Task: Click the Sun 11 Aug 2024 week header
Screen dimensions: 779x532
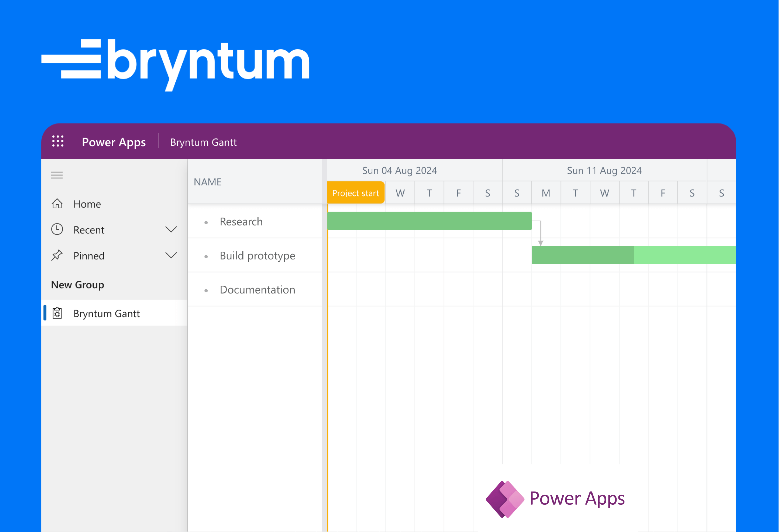Action: click(604, 170)
